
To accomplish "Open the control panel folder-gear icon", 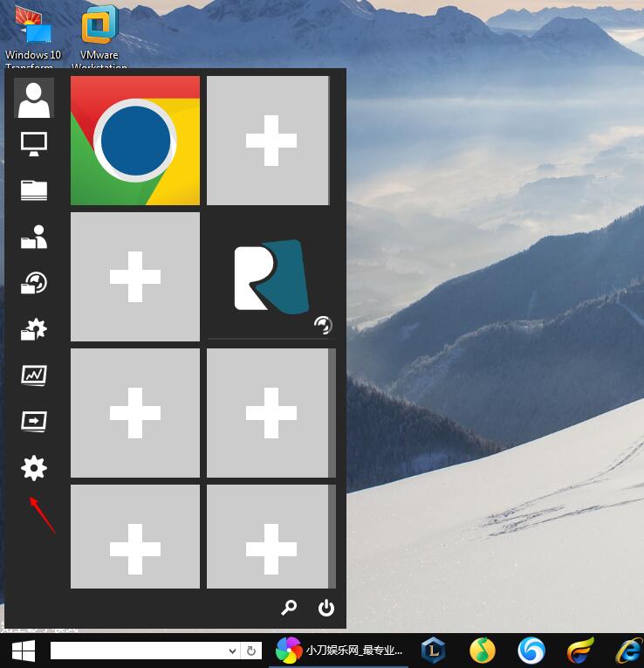I will click(x=34, y=329).
